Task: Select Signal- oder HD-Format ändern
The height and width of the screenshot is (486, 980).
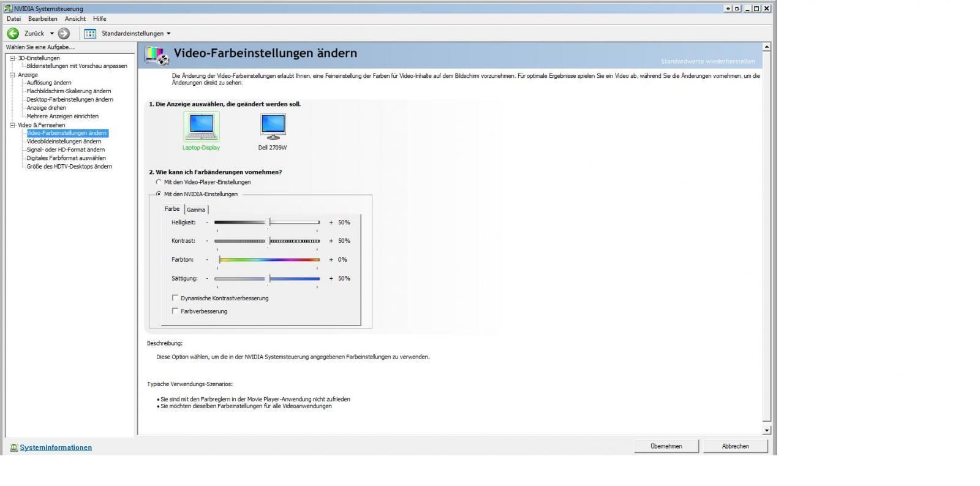Action: 66,150
